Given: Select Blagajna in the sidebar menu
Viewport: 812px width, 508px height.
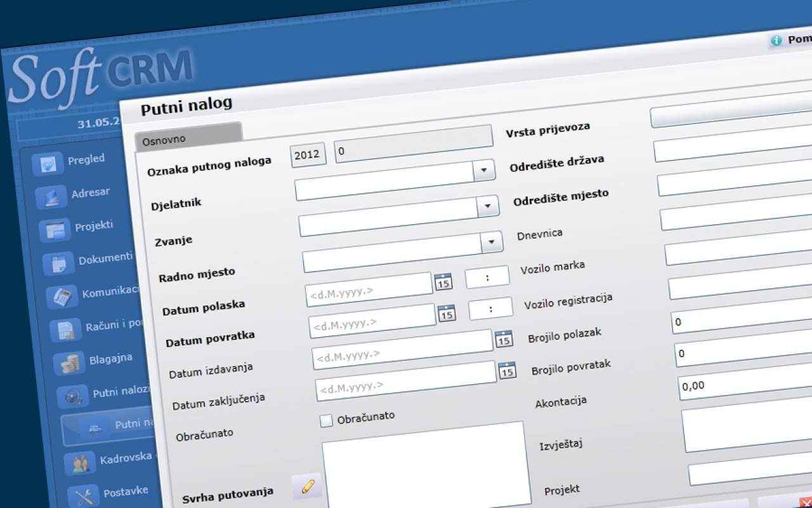Looking at the screenshot, I should point(111,358).
